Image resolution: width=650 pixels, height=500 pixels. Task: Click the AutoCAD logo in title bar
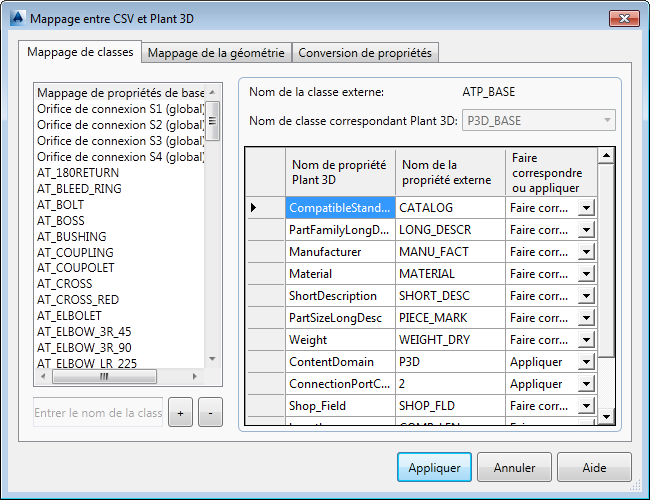point(18,18)
